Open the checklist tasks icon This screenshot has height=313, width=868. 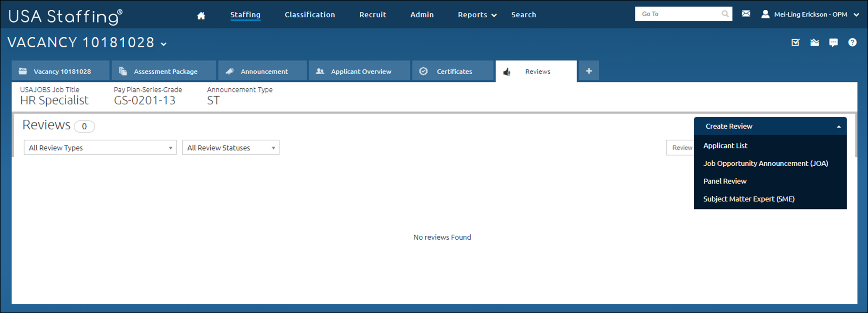click(x=795, y=42)
